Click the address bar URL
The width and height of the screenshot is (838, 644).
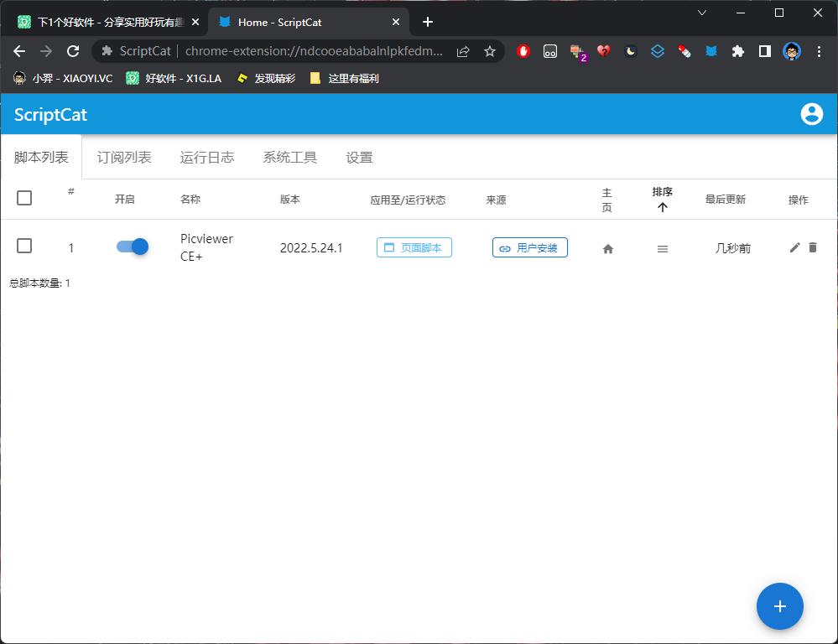pos(314,51)
